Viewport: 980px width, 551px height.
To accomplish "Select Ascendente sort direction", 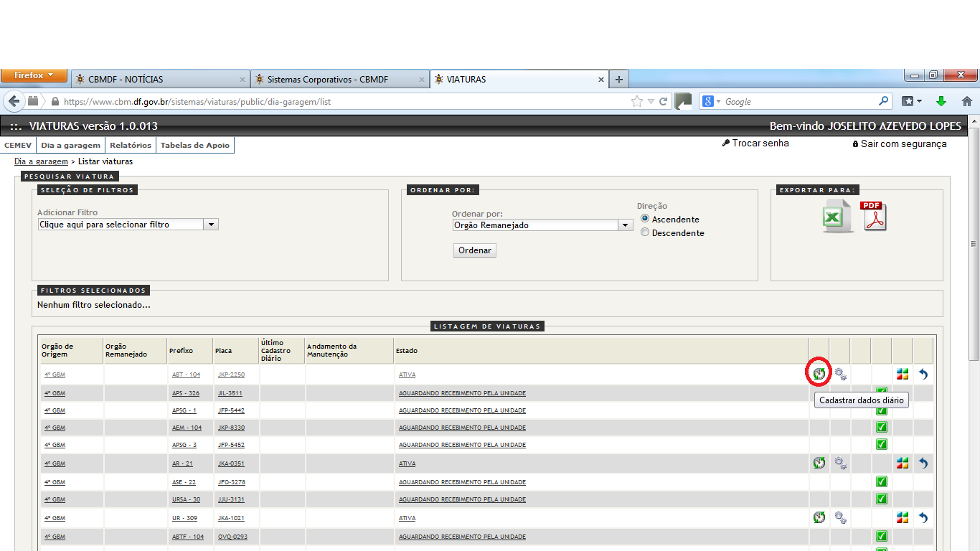I will tap(645, 219).
